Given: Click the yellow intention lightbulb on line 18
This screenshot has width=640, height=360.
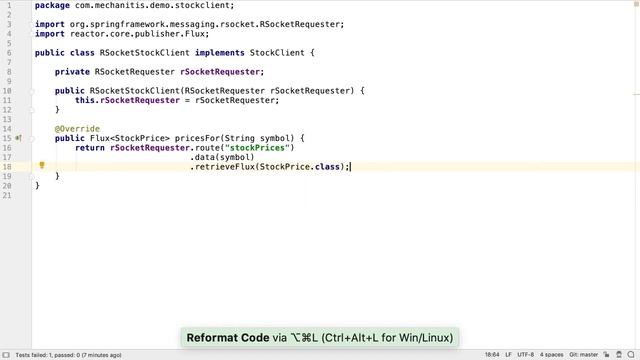Looking at the screenshot, I should [x=42, y=165].
